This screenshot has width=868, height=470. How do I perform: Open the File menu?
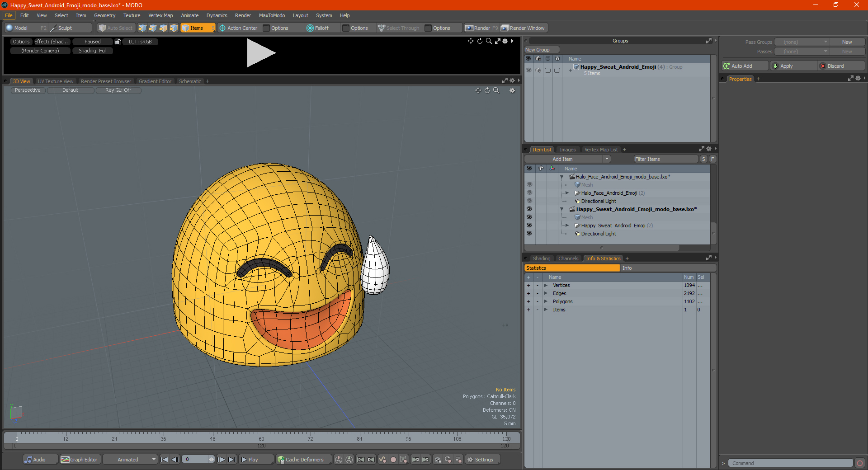click(x=9, y=15)
